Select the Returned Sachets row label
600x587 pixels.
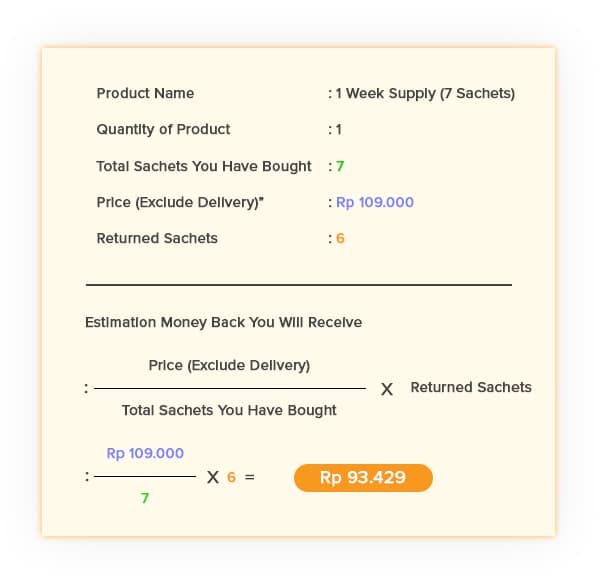tap(157, 238)
